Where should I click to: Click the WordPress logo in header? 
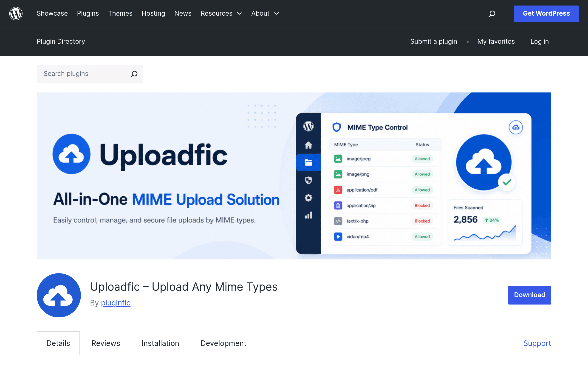[16, 14]
